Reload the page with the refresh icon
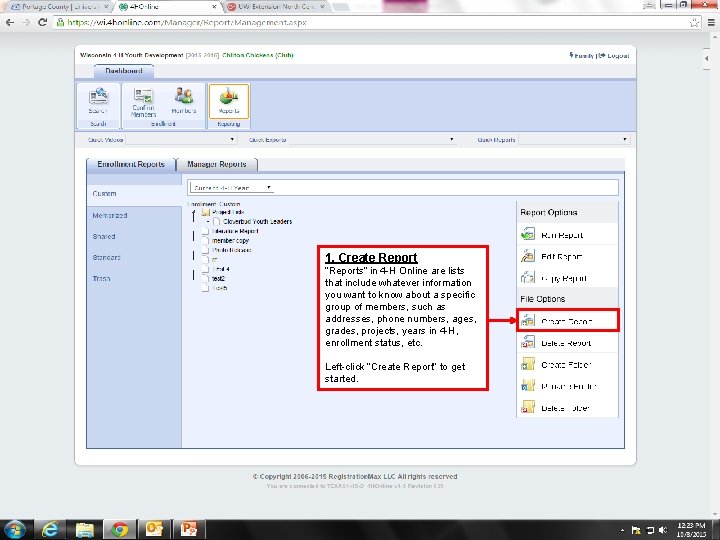 point(42,22)
